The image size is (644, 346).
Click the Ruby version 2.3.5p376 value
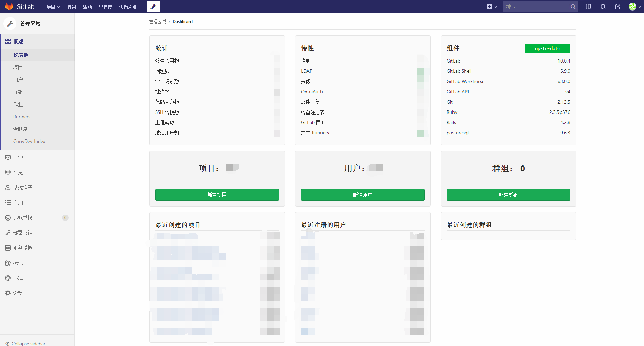560,112
